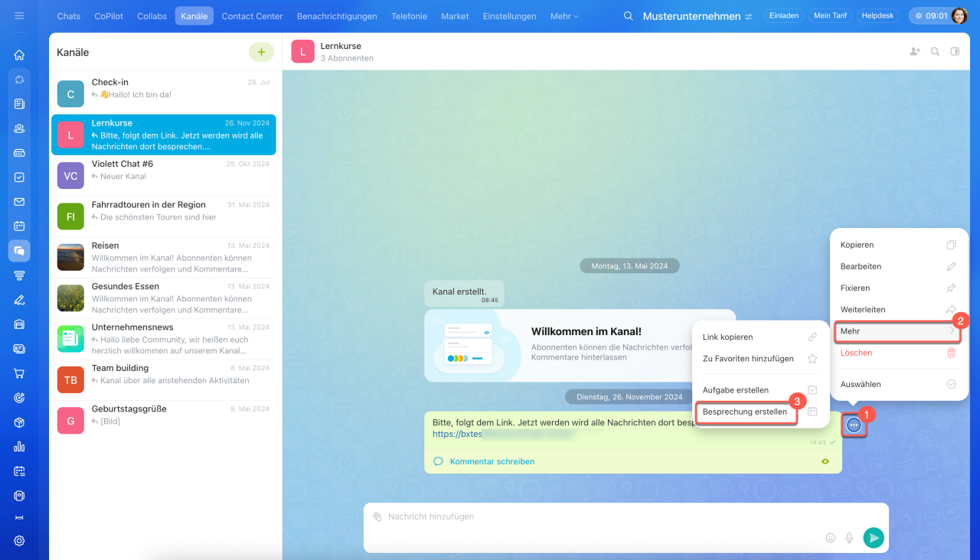The height and width of the screenshot is (560, 980).
Task: Open the https://bxtes link in the message
Action: tap(457, 434)
